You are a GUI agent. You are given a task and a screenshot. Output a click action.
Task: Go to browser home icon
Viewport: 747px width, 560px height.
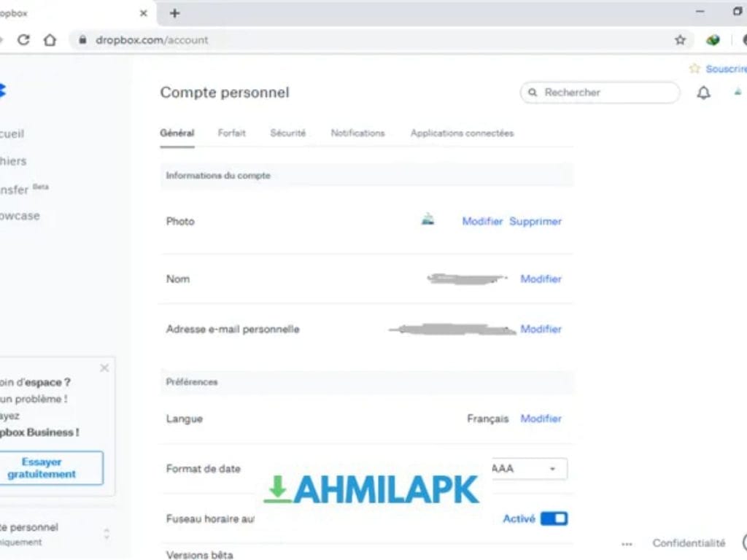click(50, 40)
